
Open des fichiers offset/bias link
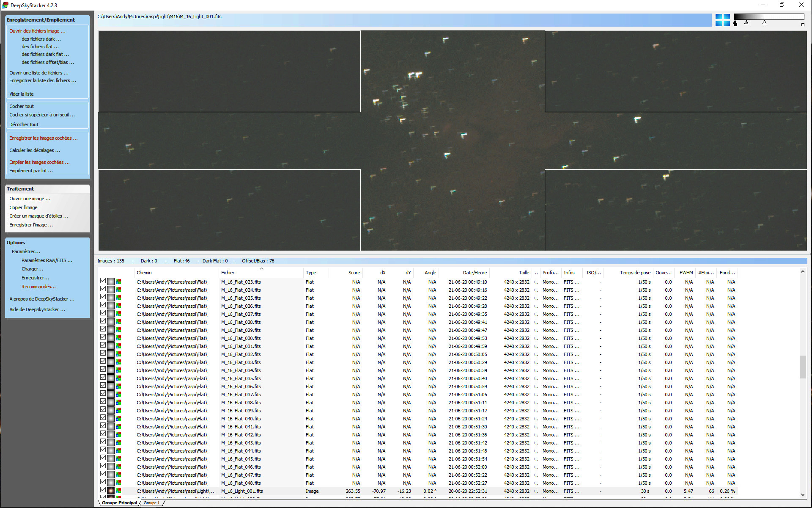point(48,62)
